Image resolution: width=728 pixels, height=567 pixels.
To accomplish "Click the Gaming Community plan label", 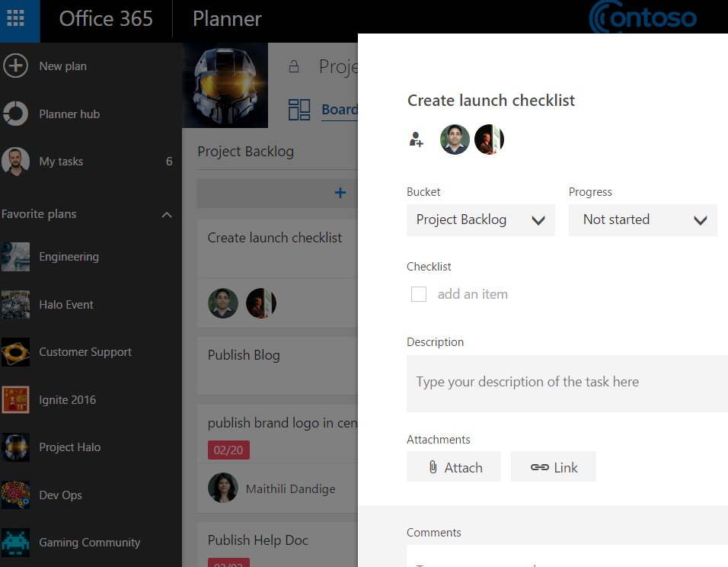I will click(x=90, y=543).
